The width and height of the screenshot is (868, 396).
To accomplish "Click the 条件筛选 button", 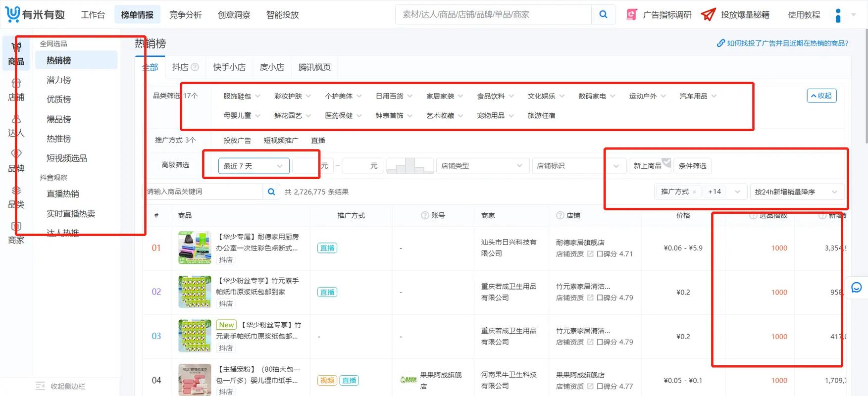I will [692, 166].
